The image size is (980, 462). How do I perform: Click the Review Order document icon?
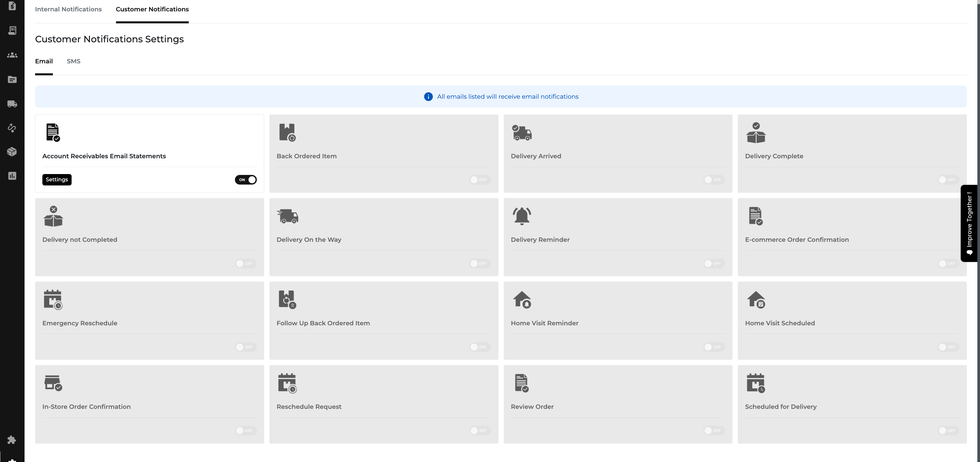pos(522,383)
